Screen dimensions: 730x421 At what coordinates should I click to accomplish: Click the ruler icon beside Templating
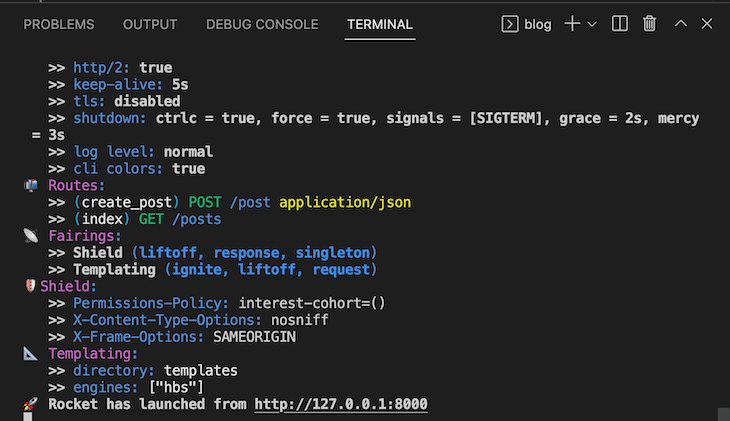pos(30,353)
